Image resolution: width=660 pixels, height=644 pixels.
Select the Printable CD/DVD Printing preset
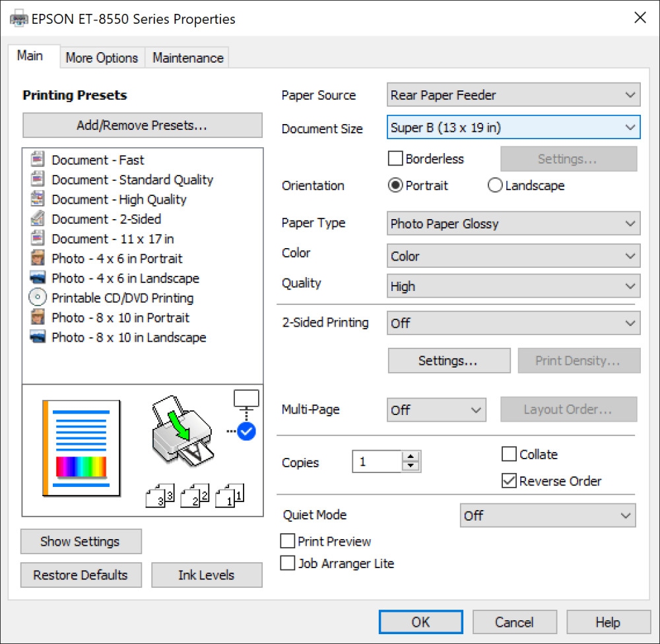click(x=122, y=298)
